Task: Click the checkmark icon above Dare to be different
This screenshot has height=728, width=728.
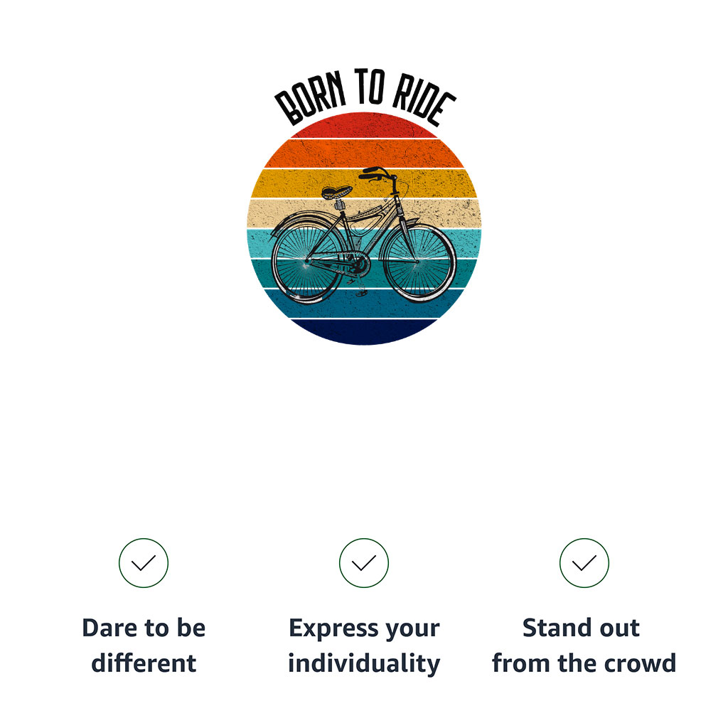Action: click(144, 563)
